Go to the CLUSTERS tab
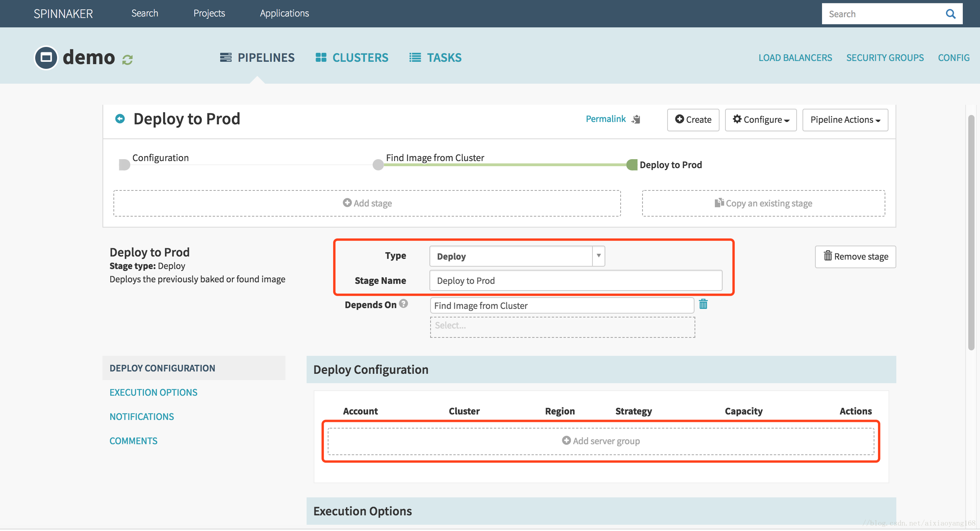The width and height of the screenshot is (980, 531). click(x=352, y=57)
